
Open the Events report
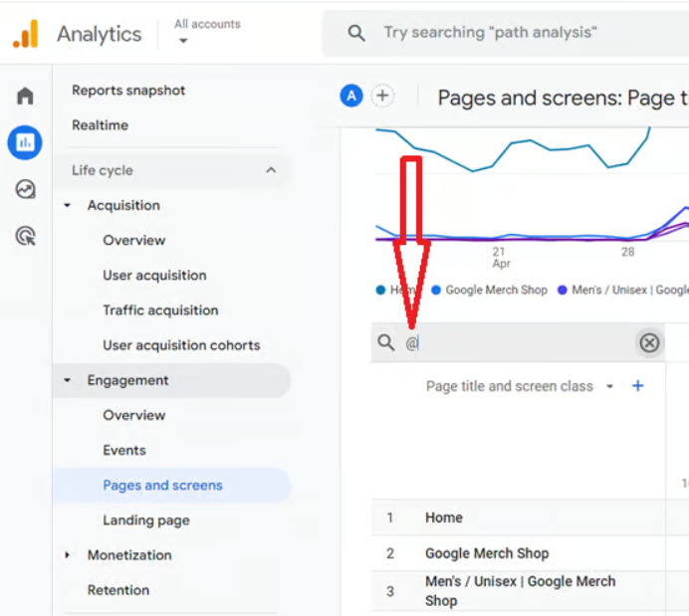124,451
